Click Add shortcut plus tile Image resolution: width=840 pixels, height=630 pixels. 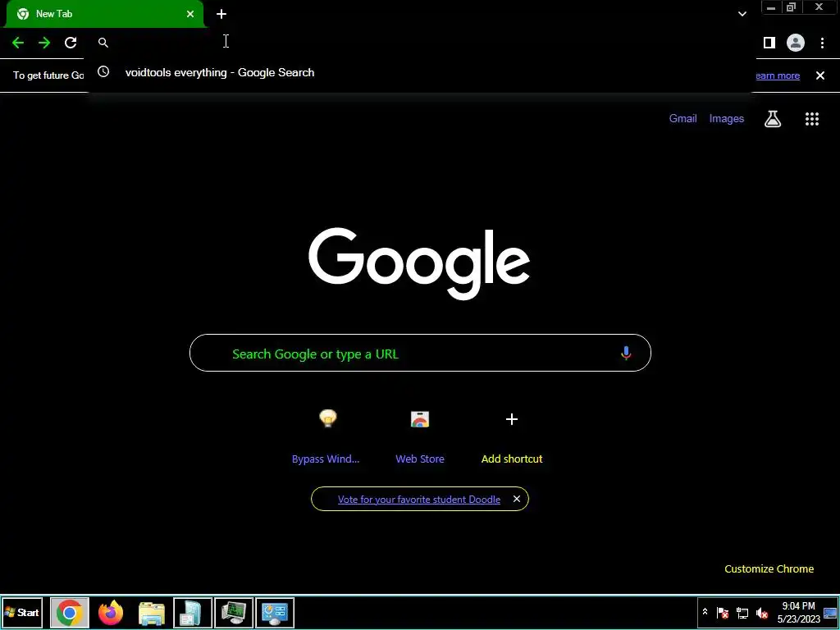click(x=512, y=436)
